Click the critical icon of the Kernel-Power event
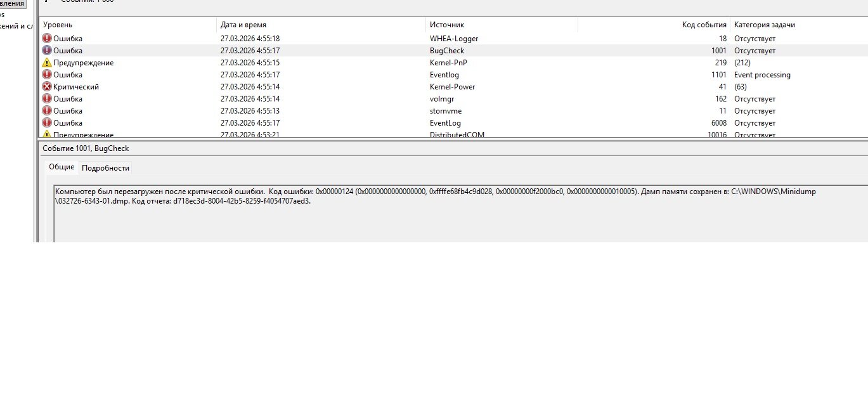The width and height of the screenshot is (868, 411). (46, 87)
